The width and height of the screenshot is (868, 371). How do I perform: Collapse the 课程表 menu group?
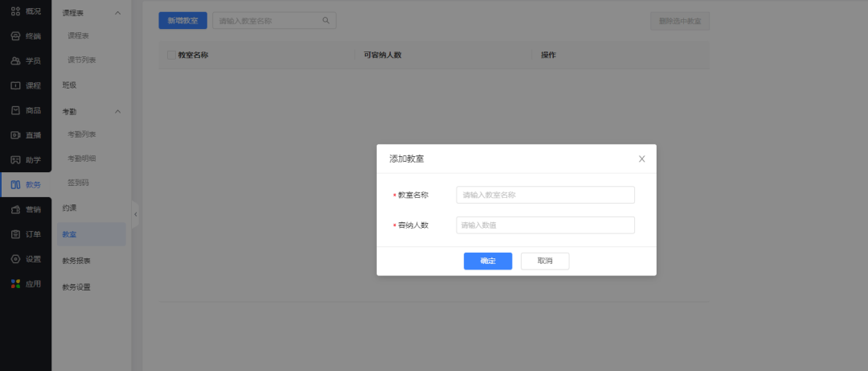118,14
